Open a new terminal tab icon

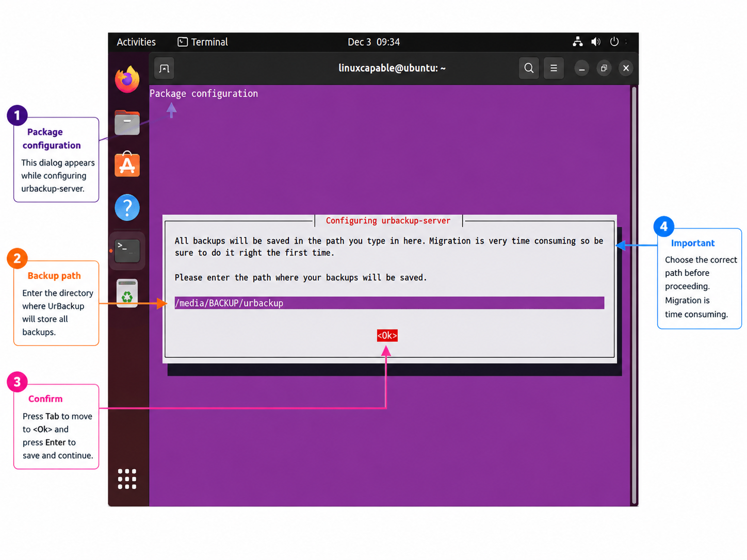click(x=164, y=68)
